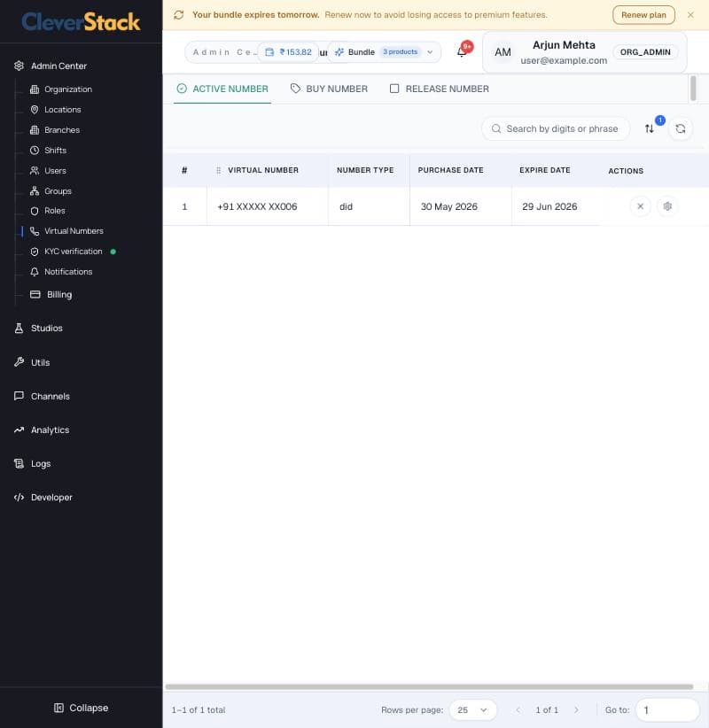Open settings gear for +91 XXXXX XX006
Viewport: 709px width, 728px height.
[x=667, y=206]
